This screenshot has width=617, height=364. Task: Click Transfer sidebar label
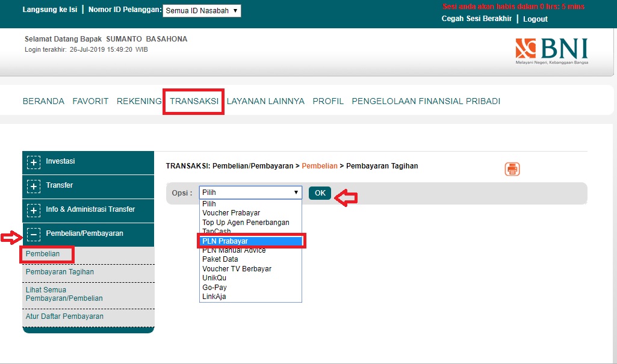click(x=60, y=185)
